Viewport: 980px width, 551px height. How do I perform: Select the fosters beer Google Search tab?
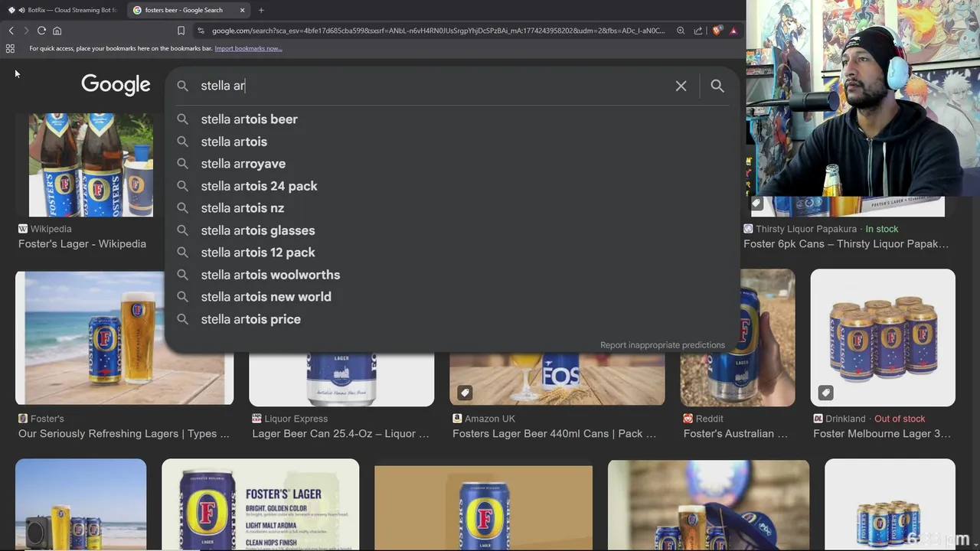point(189,10)
